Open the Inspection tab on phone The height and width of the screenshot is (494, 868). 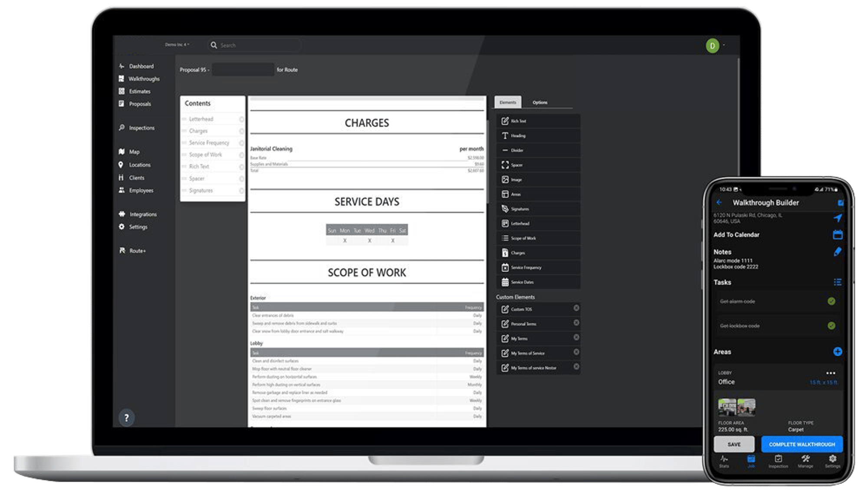pos(778,461)
